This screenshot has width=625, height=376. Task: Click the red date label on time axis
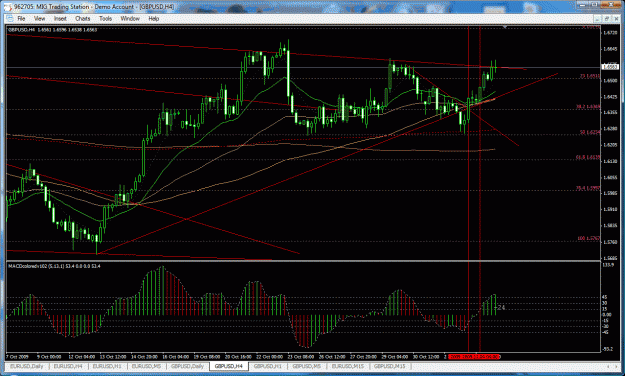tap(474, 356)
